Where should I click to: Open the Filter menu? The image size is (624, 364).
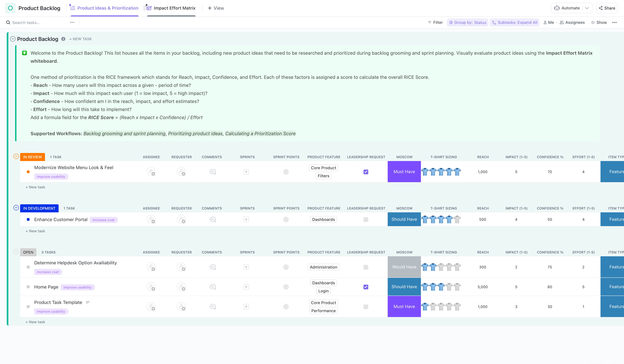coord(435,22)
